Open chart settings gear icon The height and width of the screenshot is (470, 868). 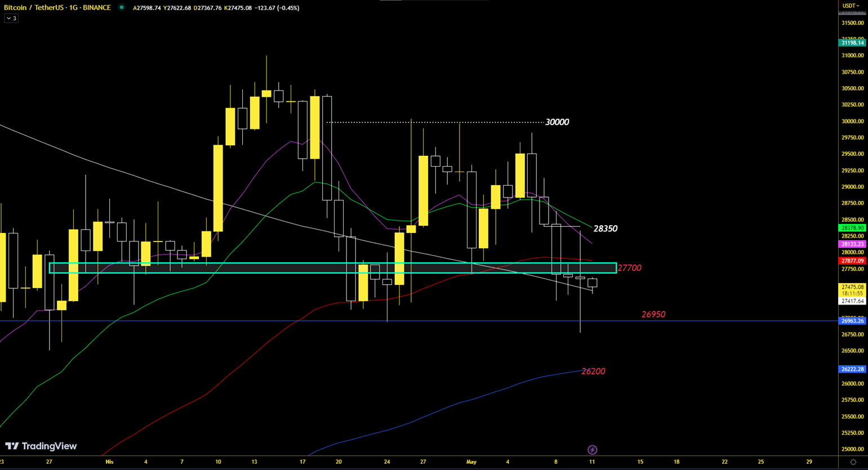point(853,462)
